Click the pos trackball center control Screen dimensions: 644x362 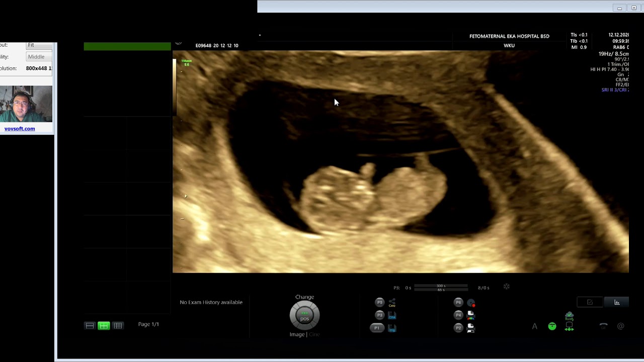pos(304,315)
